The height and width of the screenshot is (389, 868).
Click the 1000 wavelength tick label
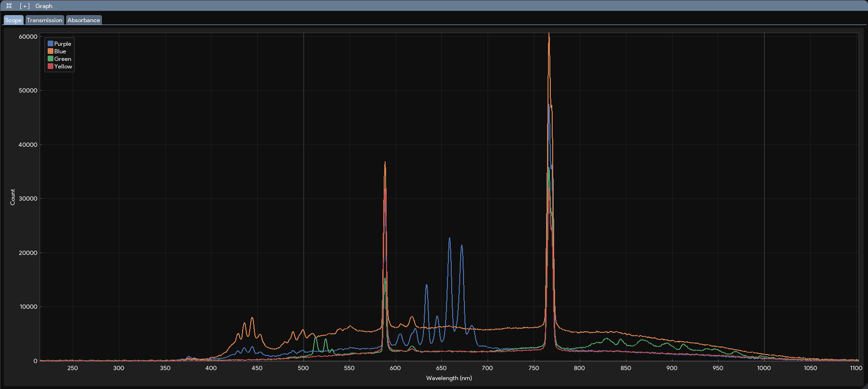[x=764, y=368]
